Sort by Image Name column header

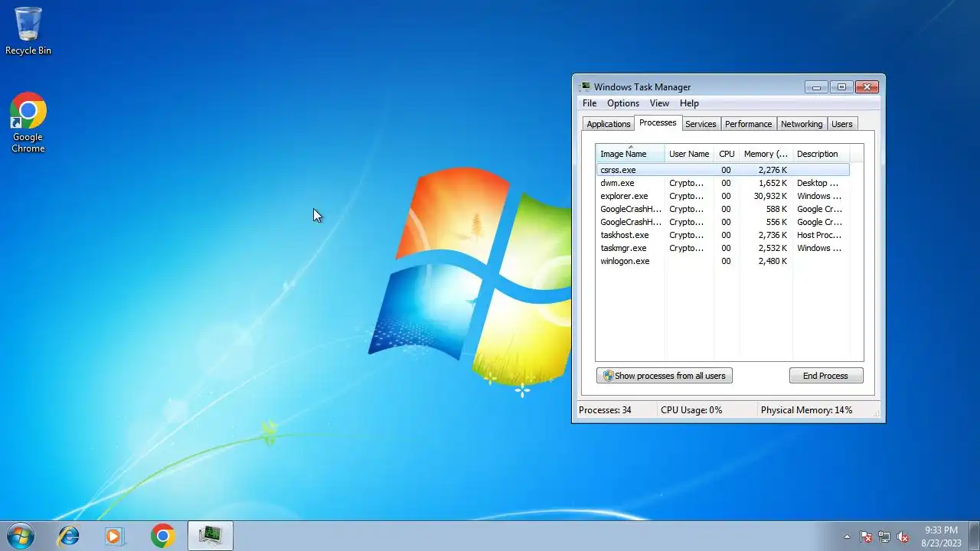(x=630, y=154)
